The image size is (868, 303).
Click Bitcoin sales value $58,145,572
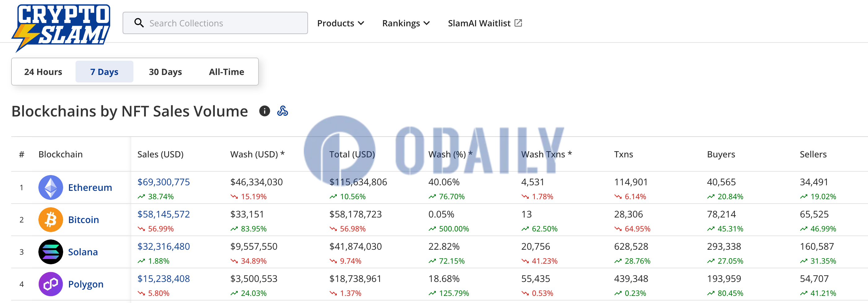pos(163,214)
